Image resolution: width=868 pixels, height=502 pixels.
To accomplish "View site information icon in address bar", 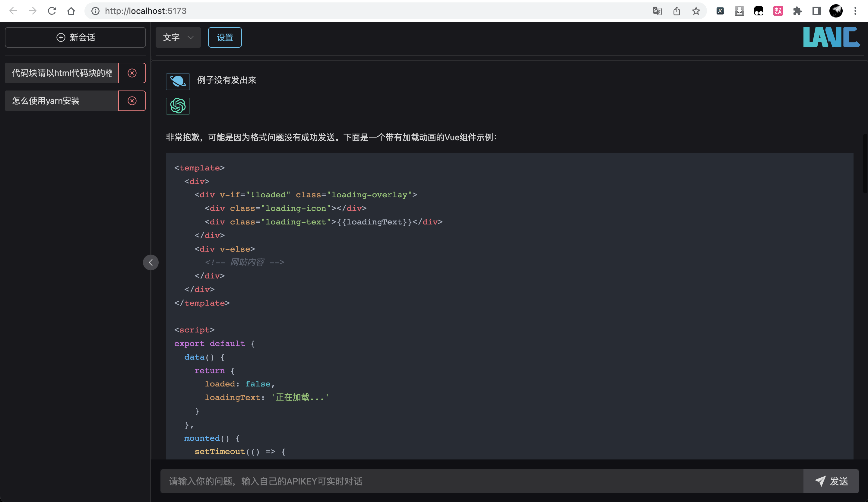I will [95, 11].
